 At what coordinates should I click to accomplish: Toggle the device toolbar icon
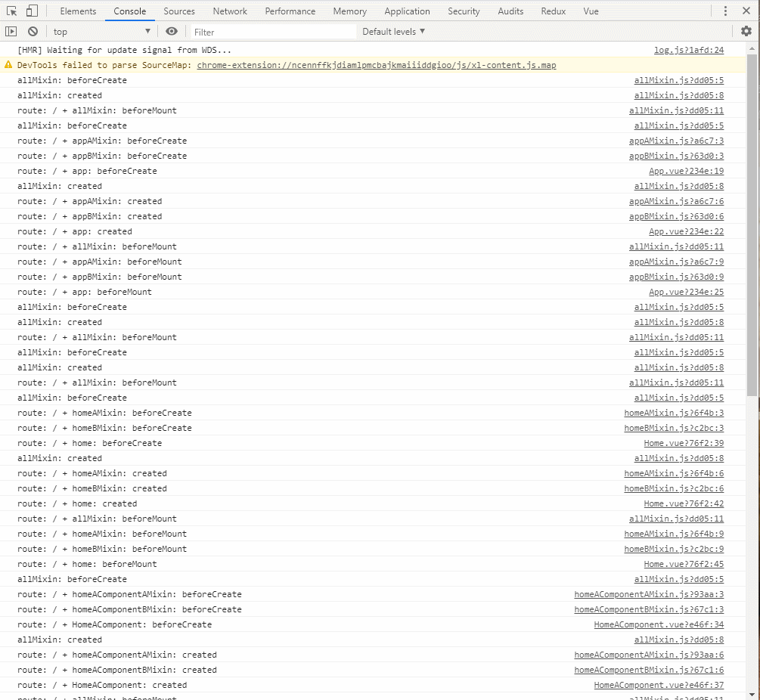[x=32, y=11]
